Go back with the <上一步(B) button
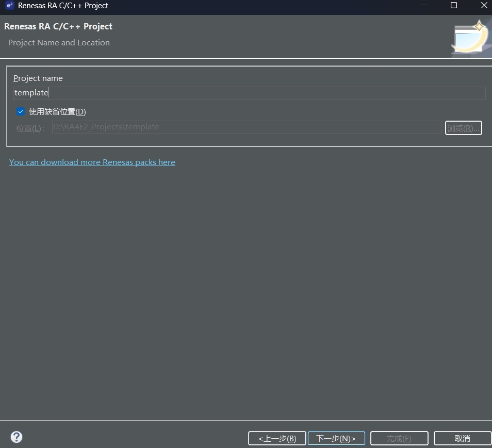 tap(277, 438)
